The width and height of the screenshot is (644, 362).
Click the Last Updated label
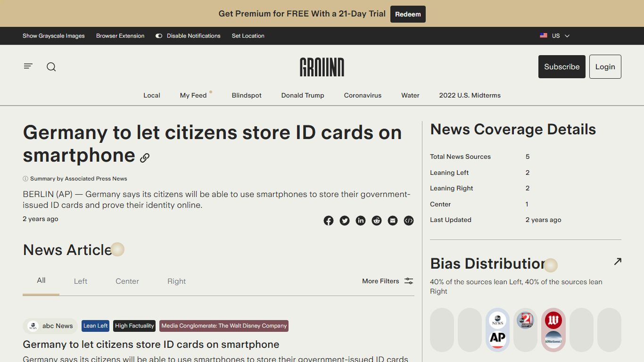click(450, 220)
